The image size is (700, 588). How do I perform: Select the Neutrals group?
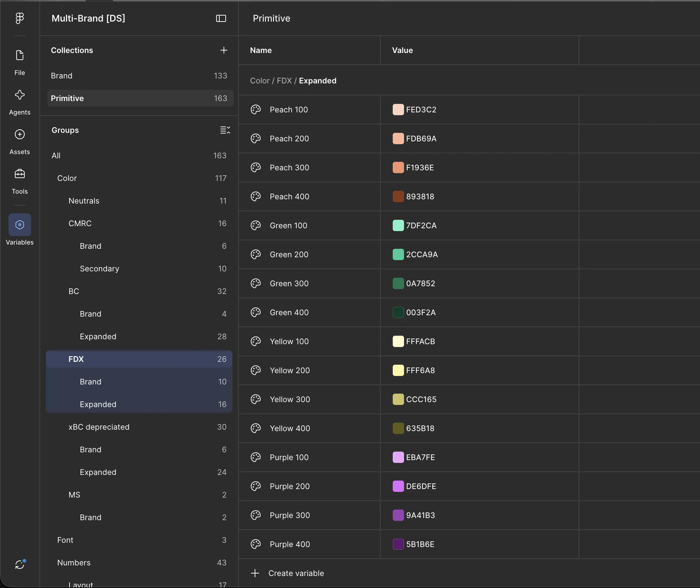(x=139, y=201)
